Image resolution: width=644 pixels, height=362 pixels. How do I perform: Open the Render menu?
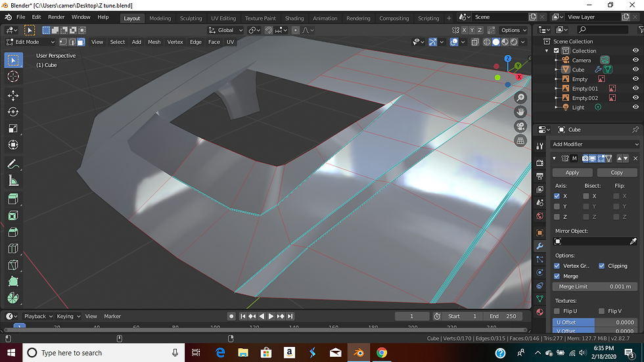[57, 17]
